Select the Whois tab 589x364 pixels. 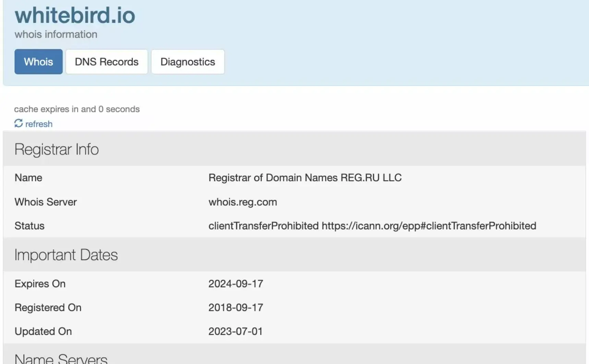[38, 62]
